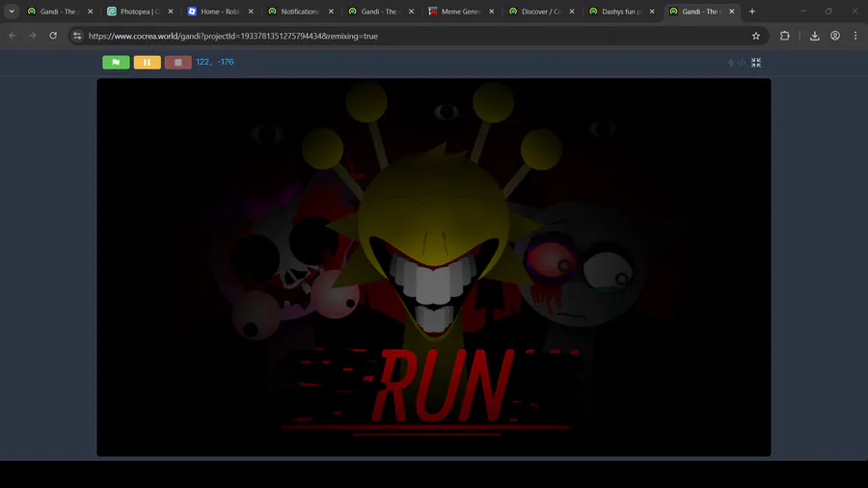Click the stage coordinates readout 122, -176

tap(215, 62)
